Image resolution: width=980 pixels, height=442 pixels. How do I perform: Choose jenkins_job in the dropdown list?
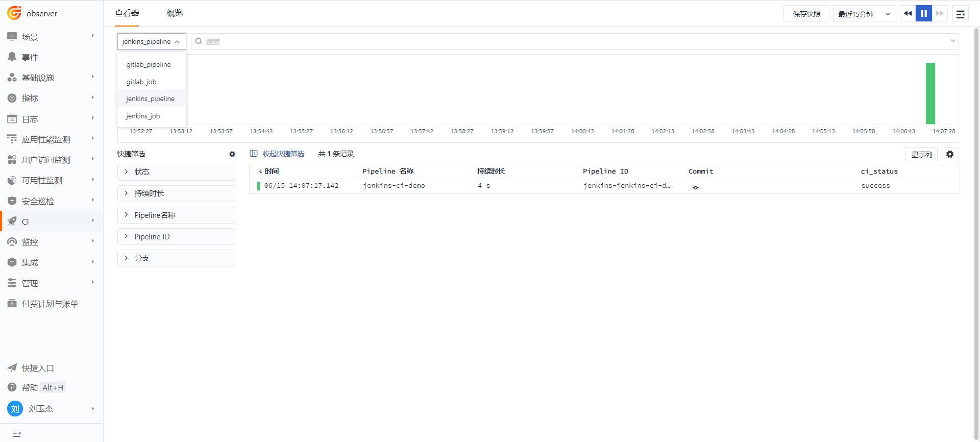click(143, 116)
